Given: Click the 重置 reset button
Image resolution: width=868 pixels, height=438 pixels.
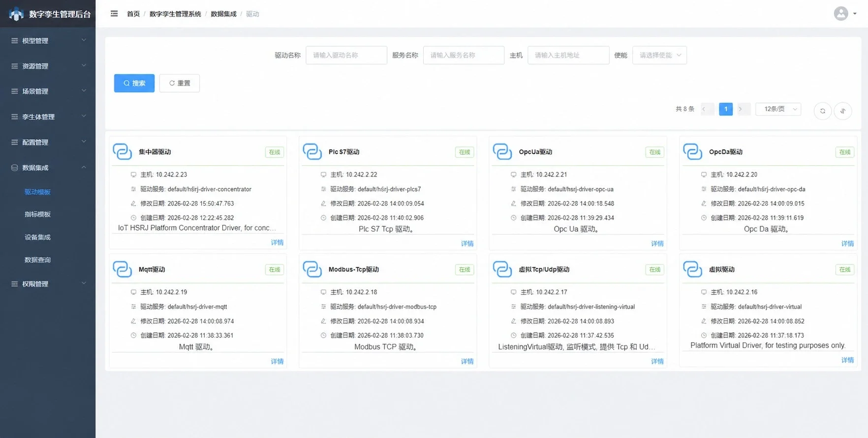Looking at the screenshot, I should coord(180,83).
